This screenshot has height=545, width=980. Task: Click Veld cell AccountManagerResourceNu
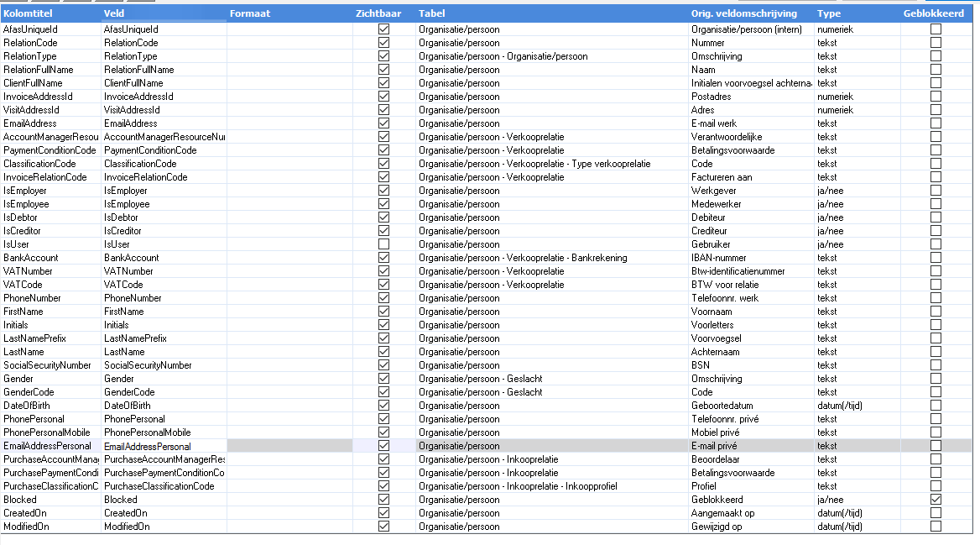(x=164, y=137)
